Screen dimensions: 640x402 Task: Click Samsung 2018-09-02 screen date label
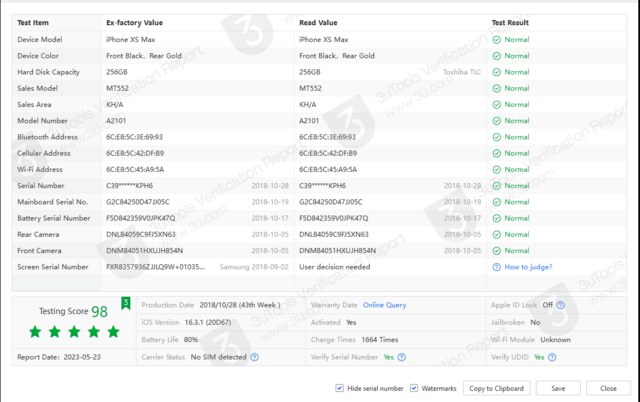(254, 267)
